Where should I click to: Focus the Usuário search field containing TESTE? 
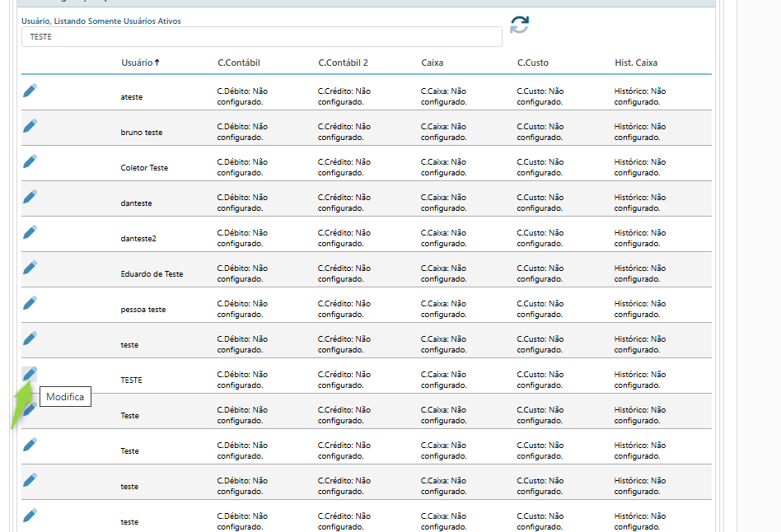point(261,37)
